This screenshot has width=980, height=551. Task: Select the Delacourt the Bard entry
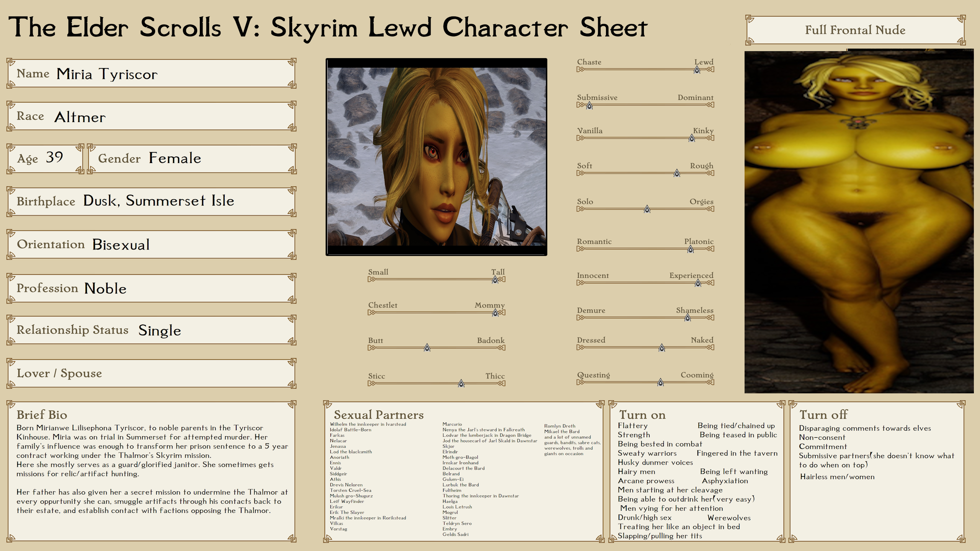(x=464, y=468)
